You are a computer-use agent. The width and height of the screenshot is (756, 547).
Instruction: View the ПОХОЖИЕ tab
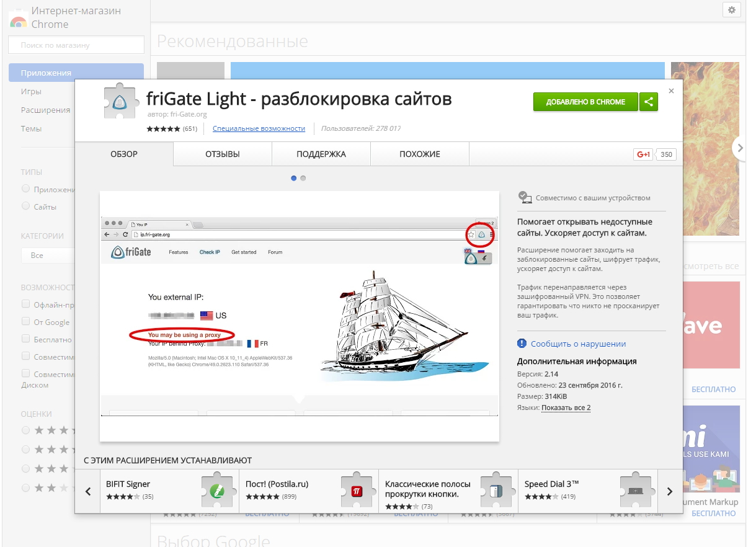(x=420, y=154)
